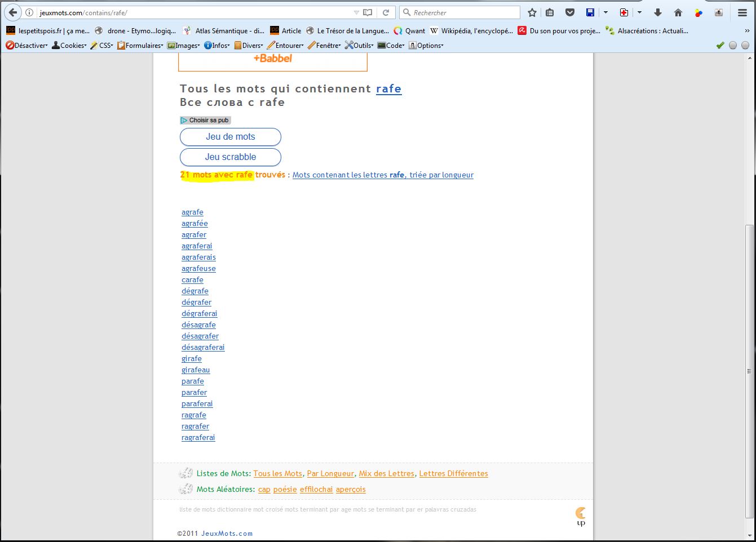Toggle reader view icon in address bar
The height and width of the screenshot is (542, 756).
[368, 12]
